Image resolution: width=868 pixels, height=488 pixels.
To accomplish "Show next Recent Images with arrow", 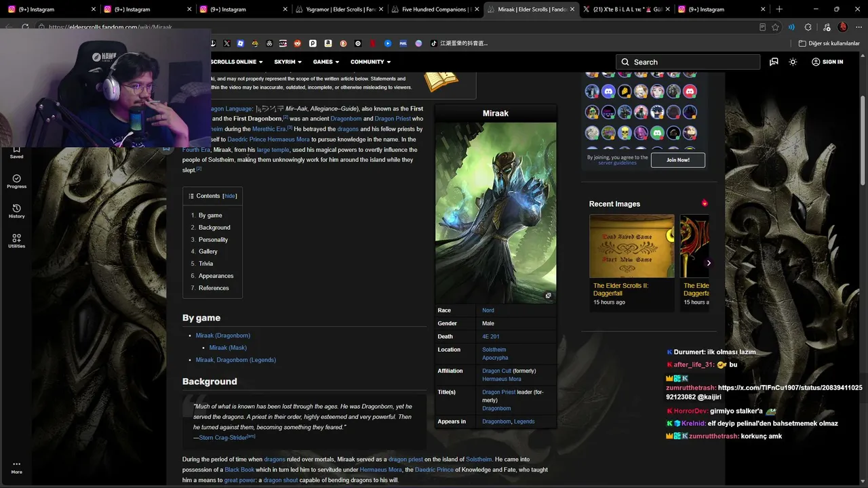I will tap(709, 263).
